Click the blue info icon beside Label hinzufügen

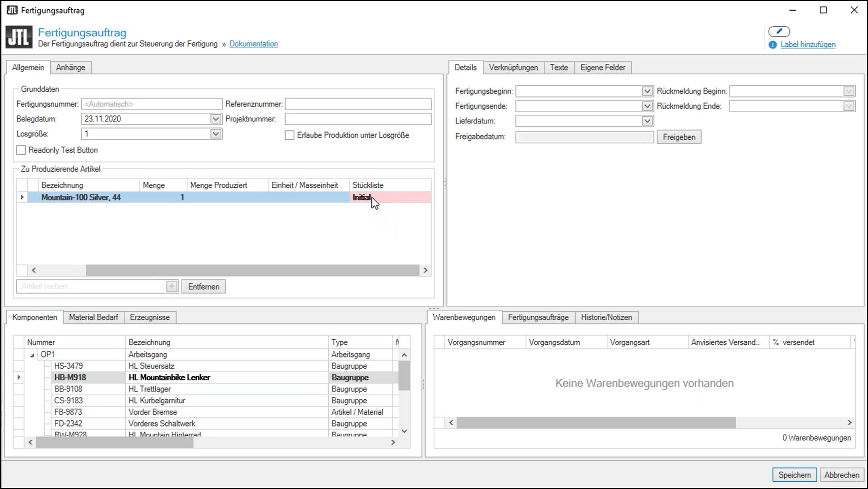[772, 45]
